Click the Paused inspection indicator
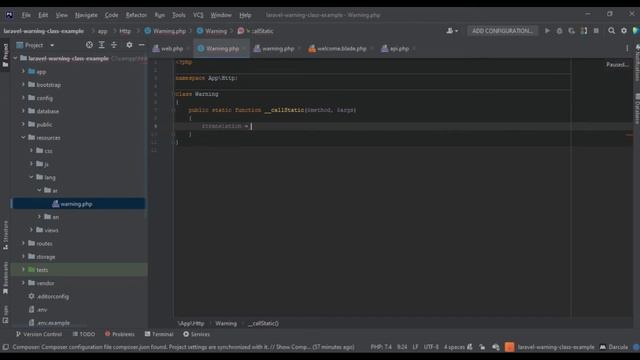 (616, 64)
